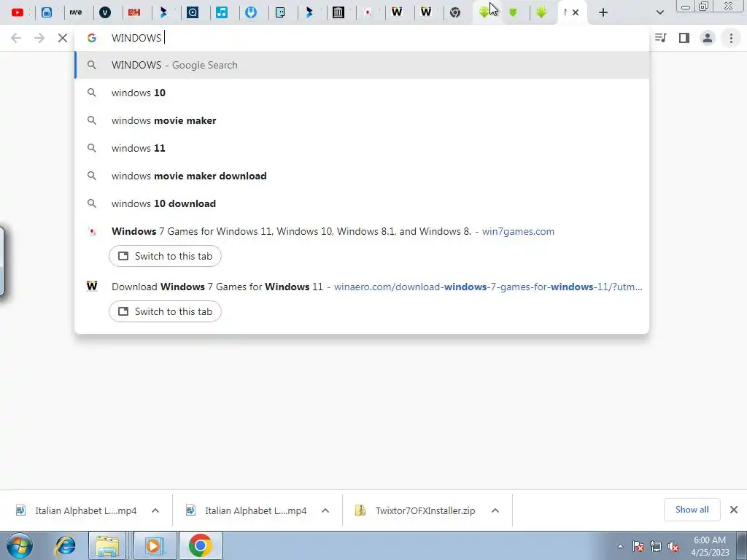Open the tab with the V logo
The height and width of the screenshot is (560, 747).
[x=105, y=12]
